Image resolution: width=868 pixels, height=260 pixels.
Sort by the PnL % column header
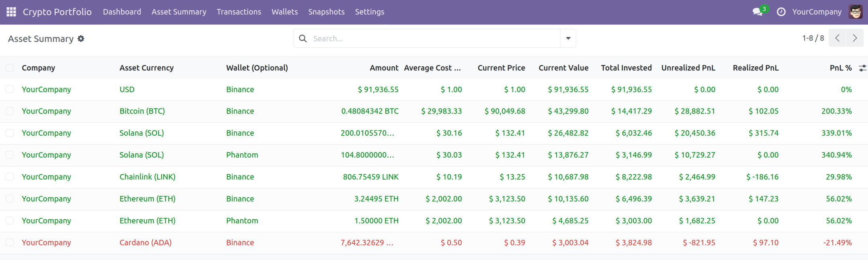tap(840, 68)
